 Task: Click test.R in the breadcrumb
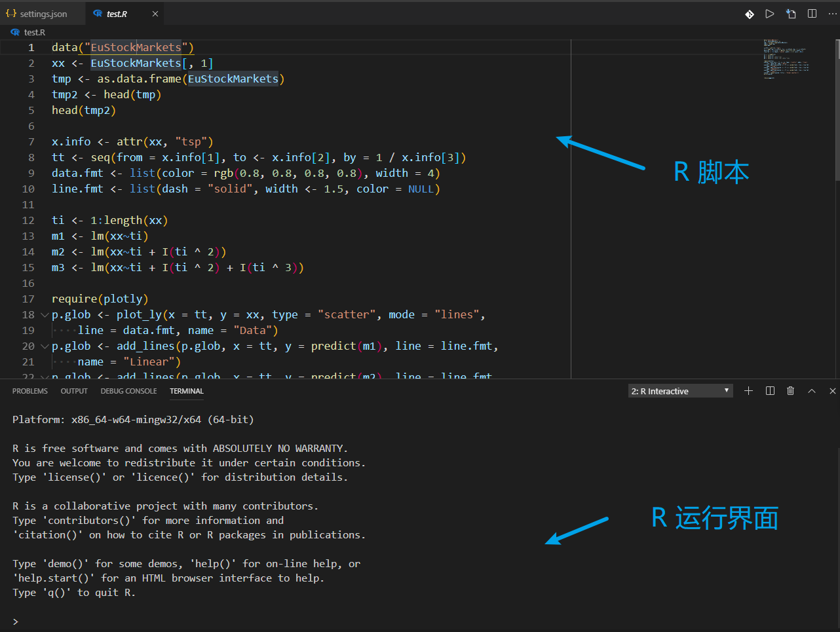(x=35, y=32)
